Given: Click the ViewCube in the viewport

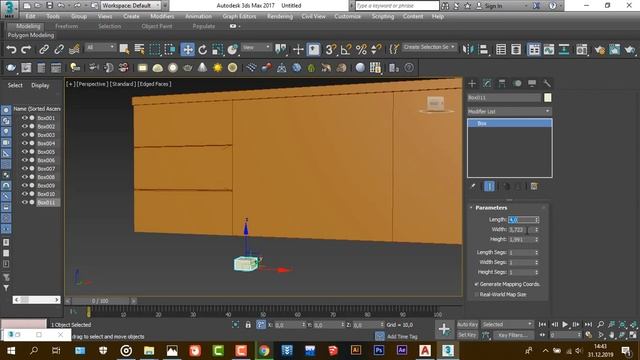Looking at the screenshot, I should (x=436, y=104).
